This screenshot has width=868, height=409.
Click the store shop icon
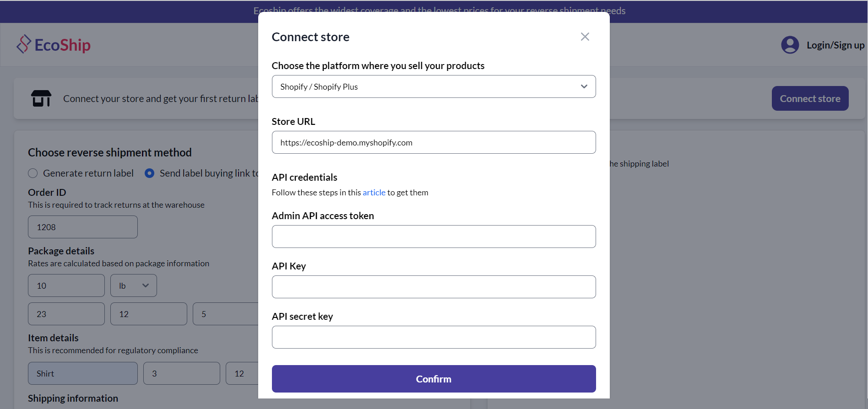click(41, 98)
